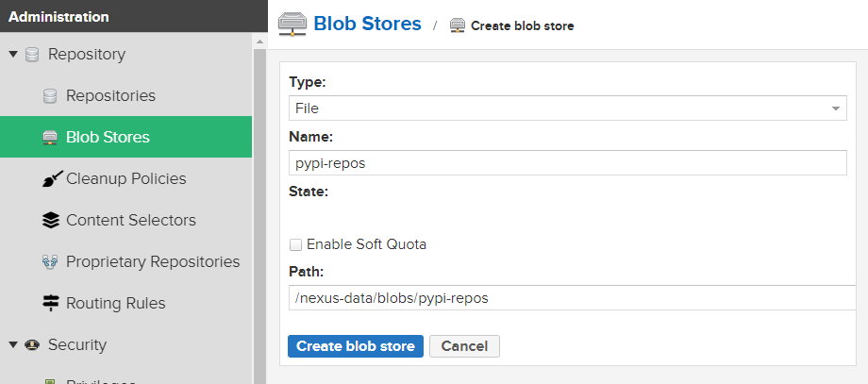Collapse the Repository tree section
The image size is (868, 384).
point(13,54)
